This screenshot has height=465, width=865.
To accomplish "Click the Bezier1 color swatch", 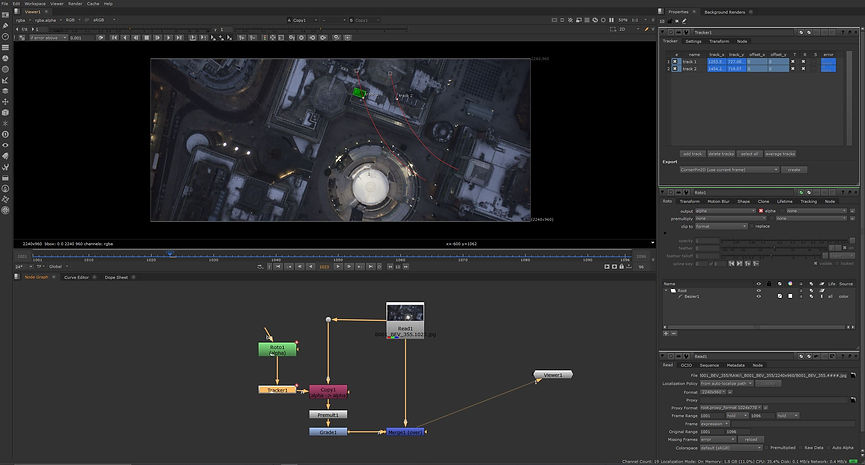I will [x=790, y=296].
